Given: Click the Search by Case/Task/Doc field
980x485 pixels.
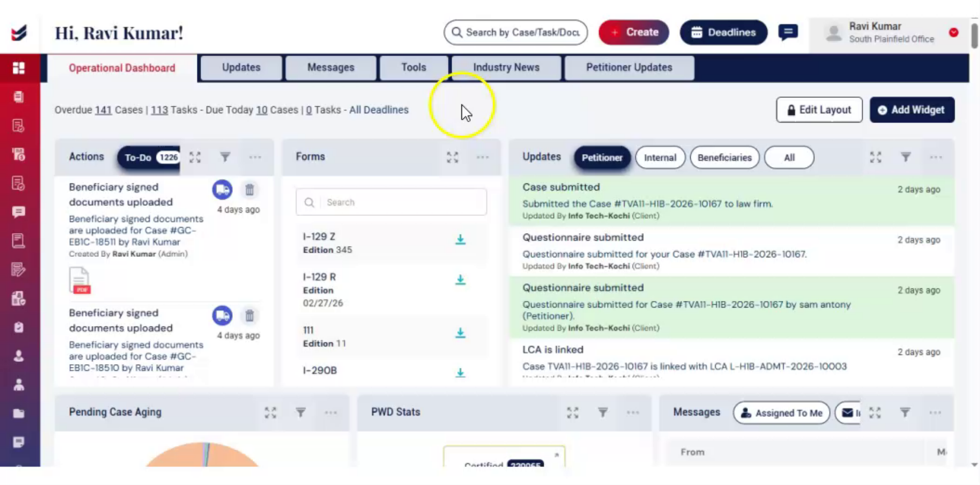Looking at the screenshot, I should pos(516,32).
